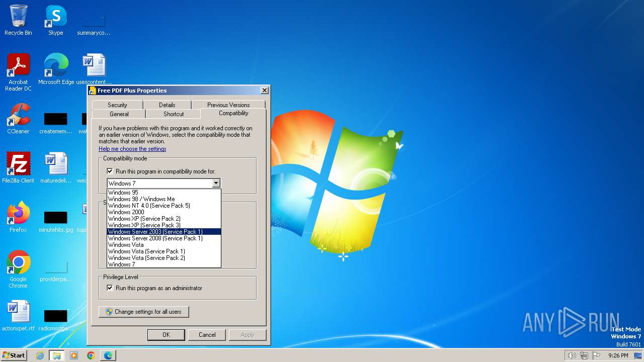
Task: Select the actionspet.rtf document icon
Action: tap(18, 315)
